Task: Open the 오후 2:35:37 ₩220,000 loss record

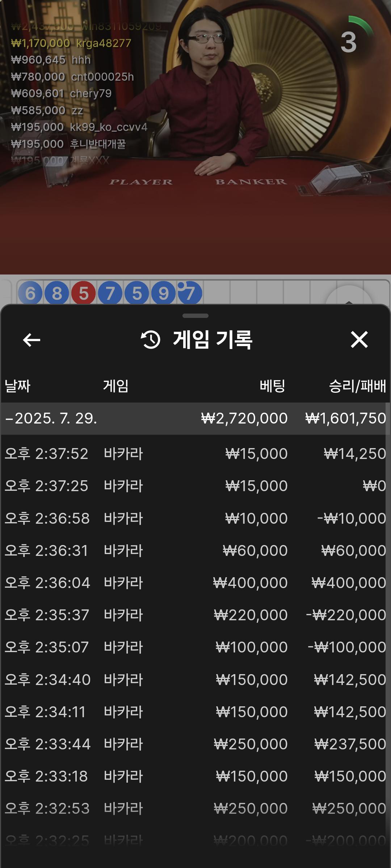Action: [195, 615]
